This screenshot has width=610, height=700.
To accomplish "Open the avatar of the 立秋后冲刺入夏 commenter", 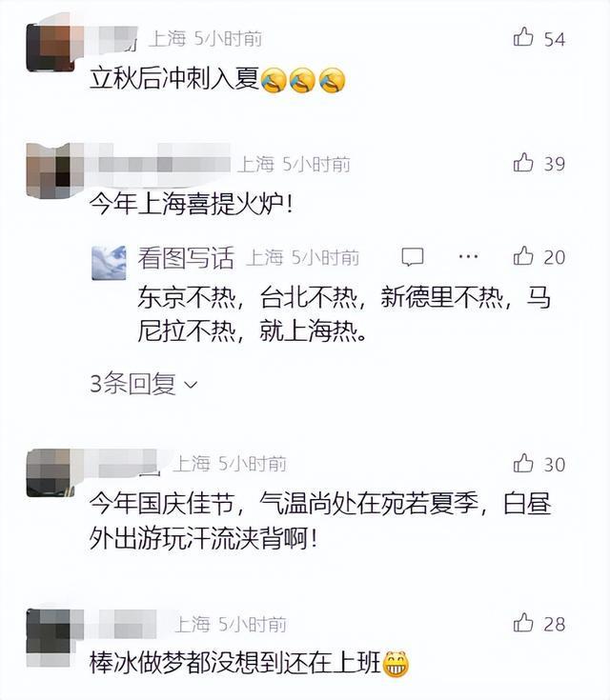I will point(51,49).
